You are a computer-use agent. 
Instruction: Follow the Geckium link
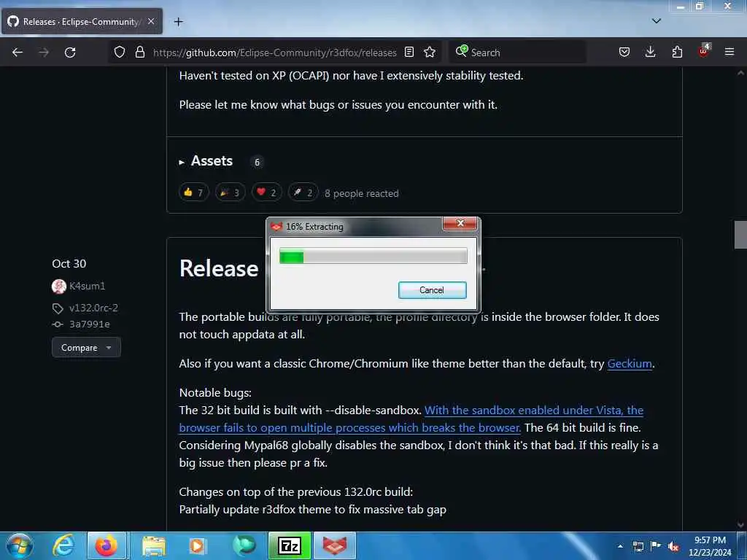(x=630, y=363)
